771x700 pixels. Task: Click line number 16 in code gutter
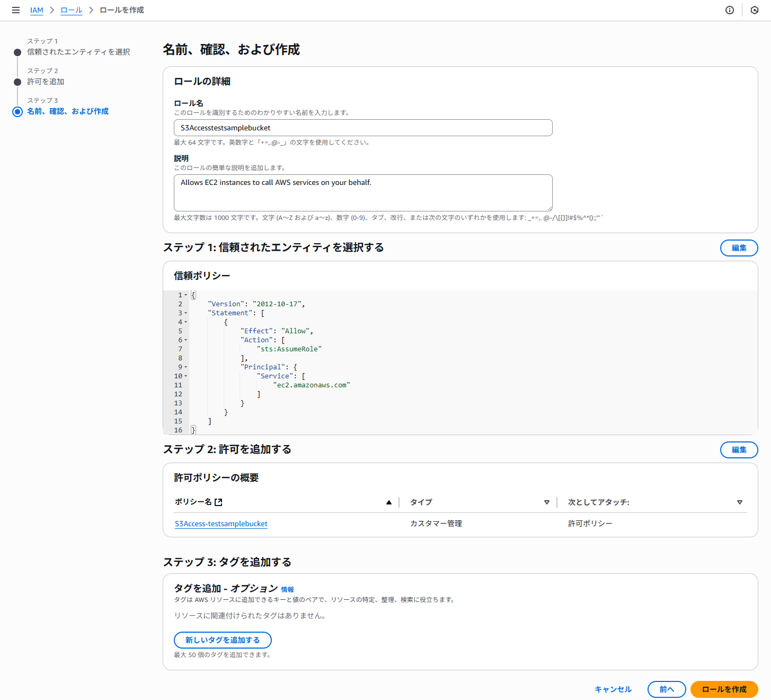(x=178, y=430)
